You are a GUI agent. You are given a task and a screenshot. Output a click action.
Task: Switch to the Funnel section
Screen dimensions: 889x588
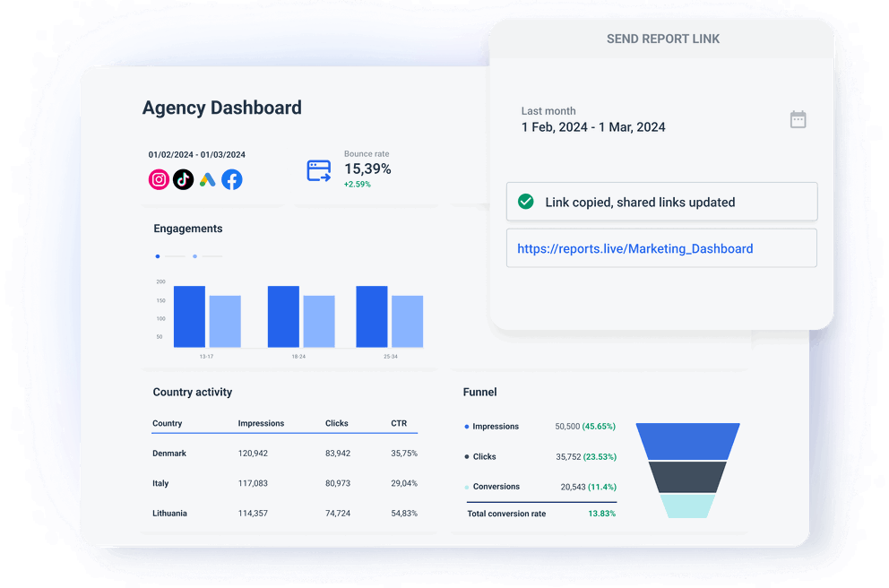[479, 392]
